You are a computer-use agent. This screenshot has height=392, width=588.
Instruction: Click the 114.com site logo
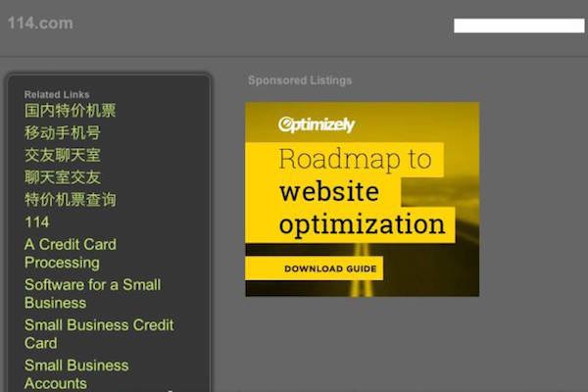click(x=40, y=24)
